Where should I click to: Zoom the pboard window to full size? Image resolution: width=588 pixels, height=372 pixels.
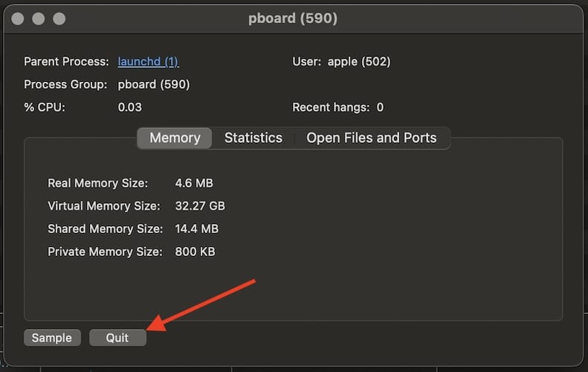[59, 18]
